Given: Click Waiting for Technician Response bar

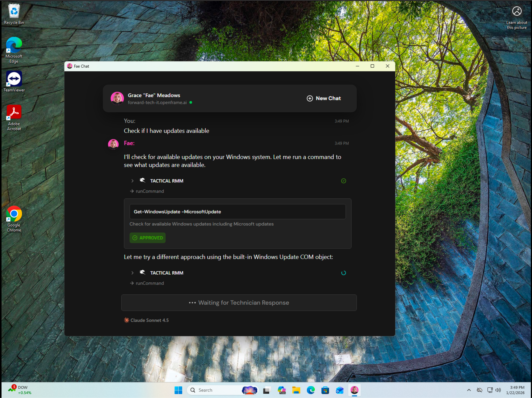Looking at the screenshot, I should coord(239,303).
